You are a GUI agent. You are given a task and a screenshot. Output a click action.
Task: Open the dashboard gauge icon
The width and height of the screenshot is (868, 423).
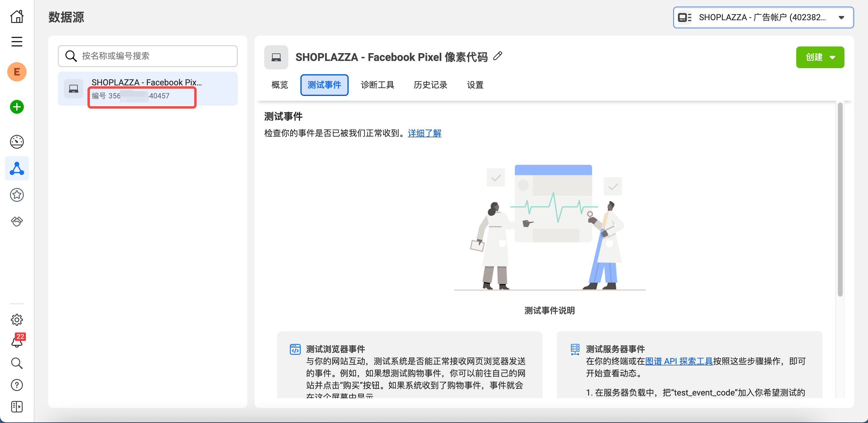click(x=17, y=142)
